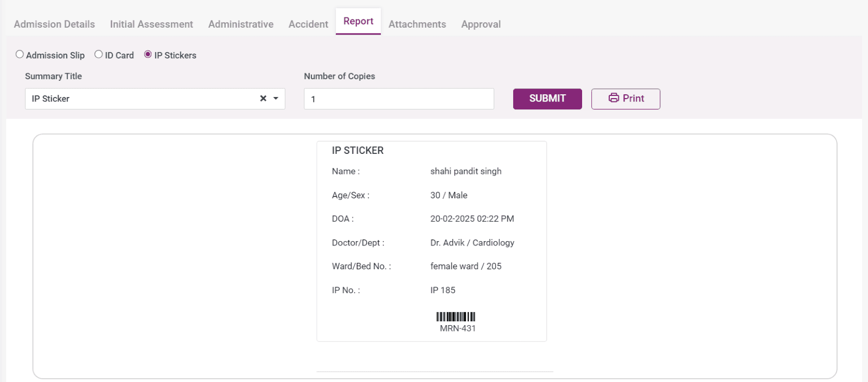This screenshot has height=382, width=868.
Task: Expand the Summary Title dropdown arrow
Action: [x=276, y=99]
